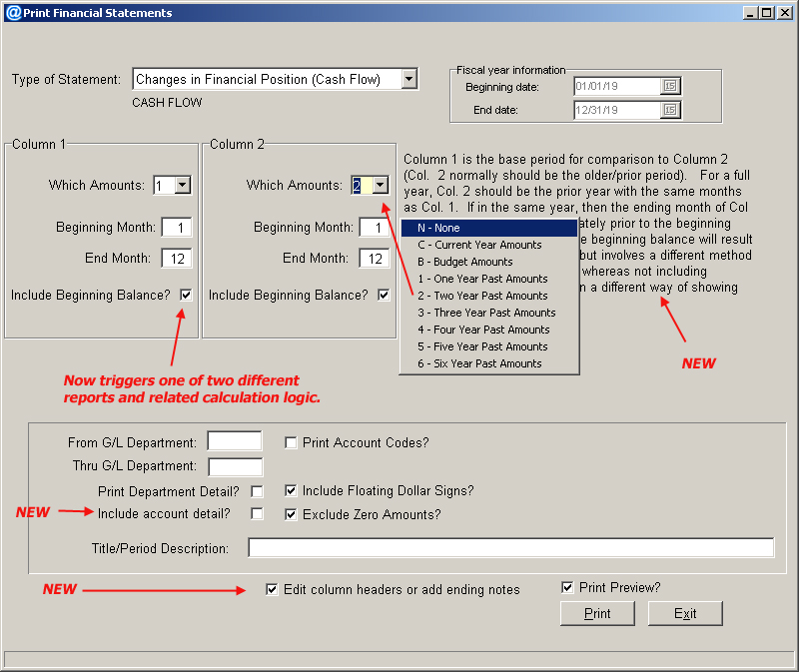This screenshot has width=799, height=672.
Task: Minimize the Print Financial Statements window
Action: point(750,13)
